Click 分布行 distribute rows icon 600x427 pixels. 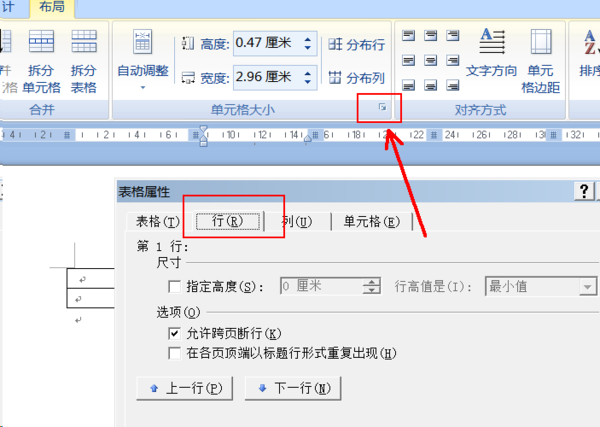click(x=335, y=44)
